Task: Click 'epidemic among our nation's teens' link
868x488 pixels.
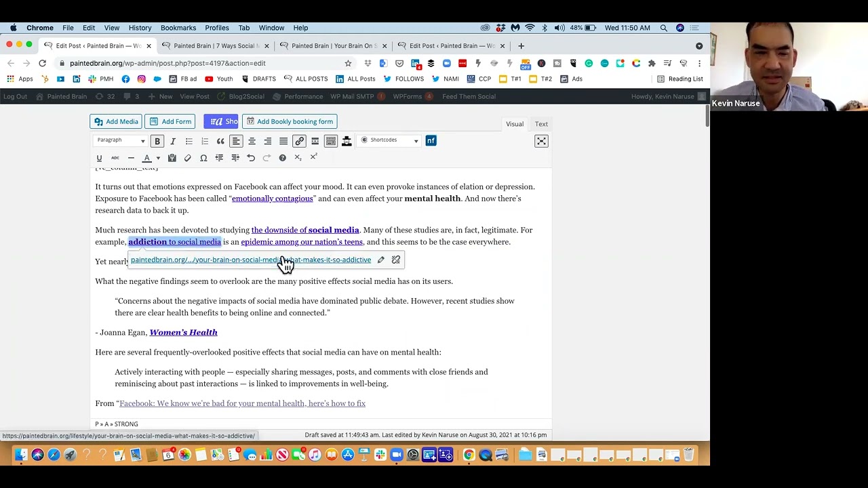Action: pyautogui.click(x=302, y=242)
